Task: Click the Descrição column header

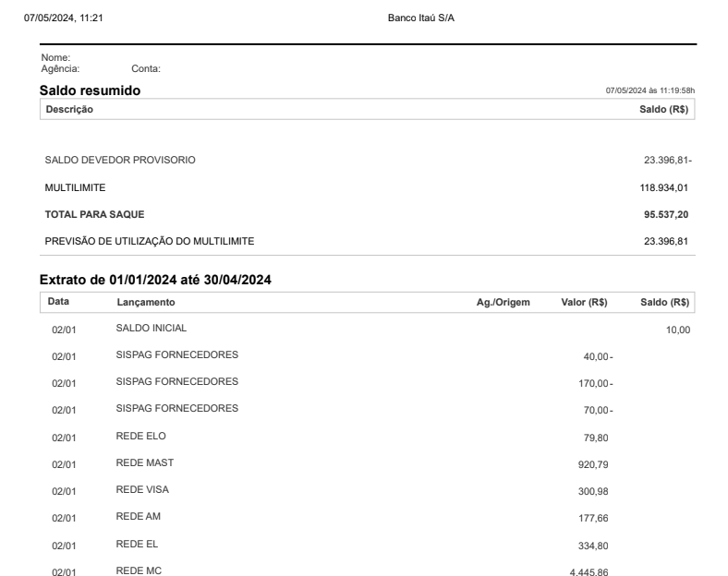Action: click(x=69, y=110)
